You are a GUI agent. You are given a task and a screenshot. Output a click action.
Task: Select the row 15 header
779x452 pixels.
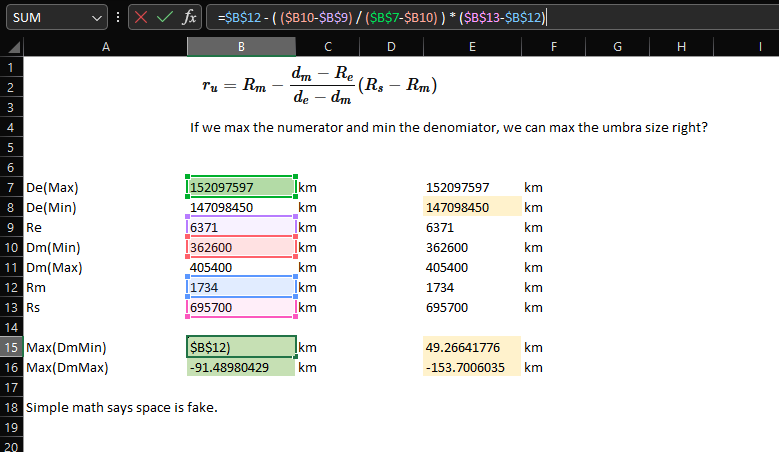11,347
